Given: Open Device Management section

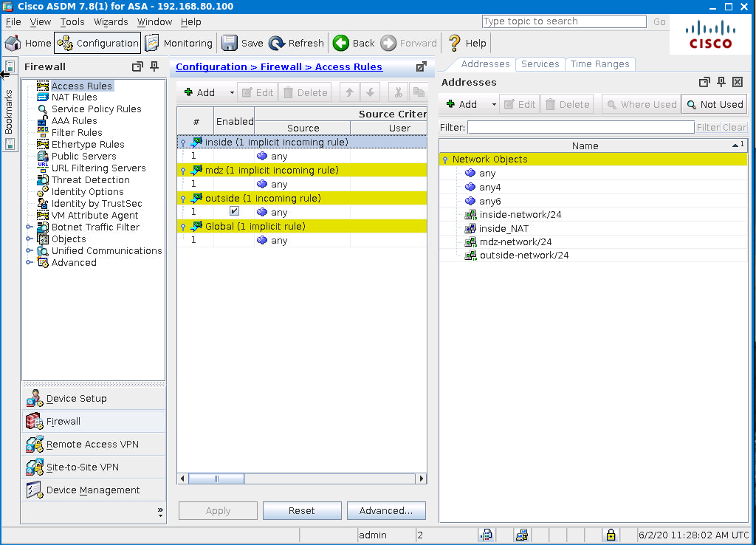Looking at the screenshot, I should coord(94,490).
